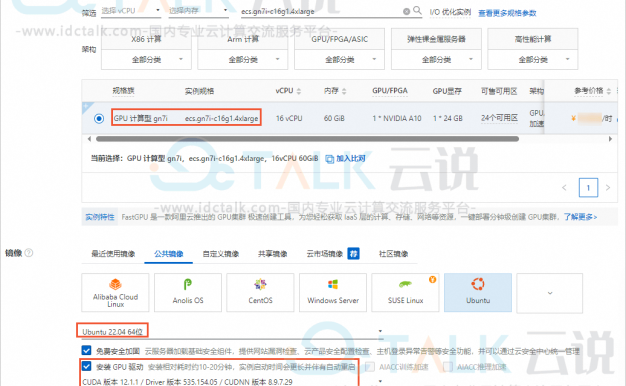Switch to 最近使用镜像 tab
626x386 pixels.
point(113,253)
